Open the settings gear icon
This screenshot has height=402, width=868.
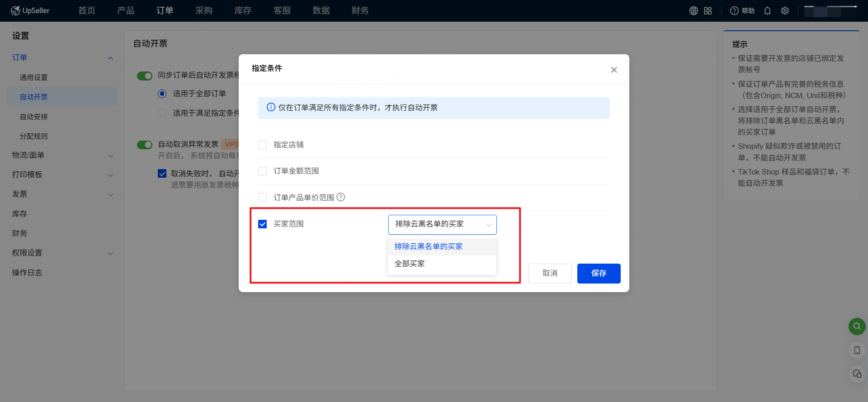(785, 11)
